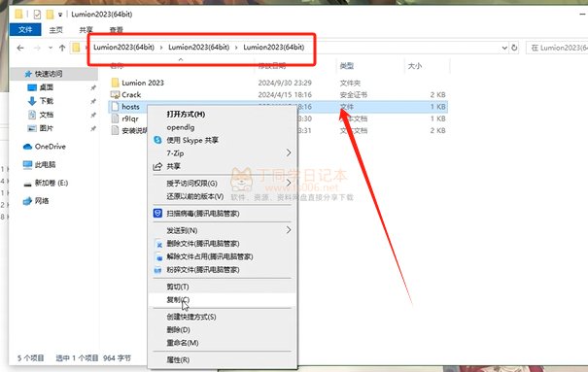Open the 文件 ribbon tab
This screenshot has width=588, height=372.
tap(25, 29)
